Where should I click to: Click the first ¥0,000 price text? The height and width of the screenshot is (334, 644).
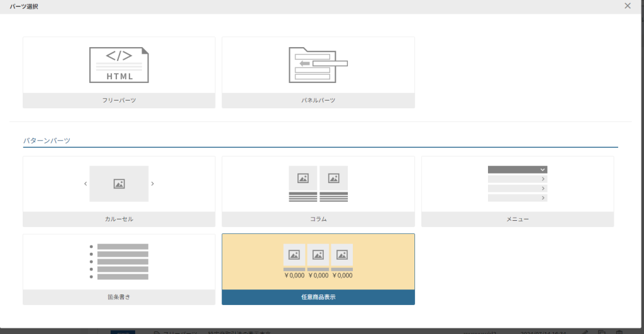tap(294, 276)
